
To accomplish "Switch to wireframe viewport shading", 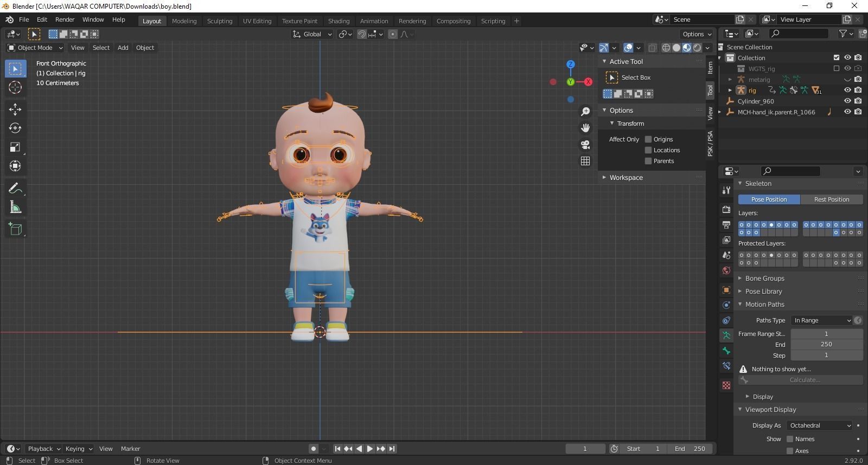I will (666, 48).
